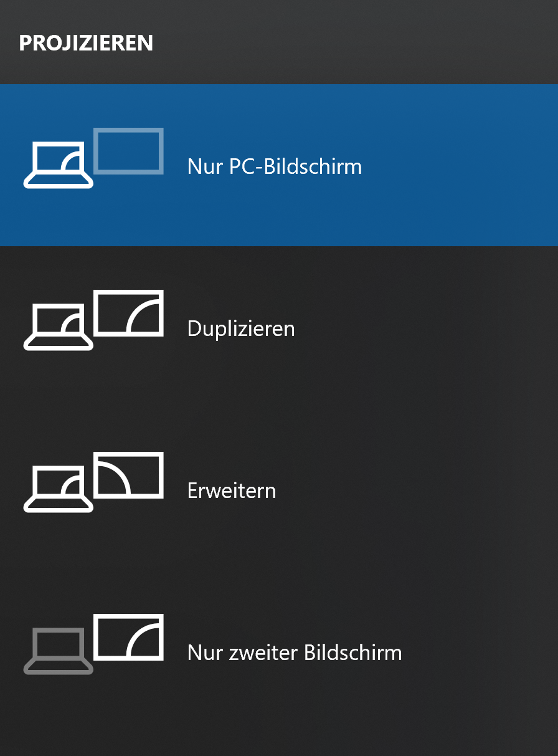Click the laptop icon next to Duplizieren
Screen dimensions: 558x756
tap(58, 327)
